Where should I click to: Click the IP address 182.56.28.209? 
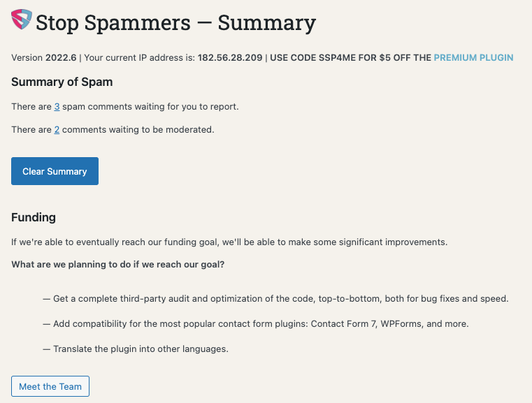(230, 57)
